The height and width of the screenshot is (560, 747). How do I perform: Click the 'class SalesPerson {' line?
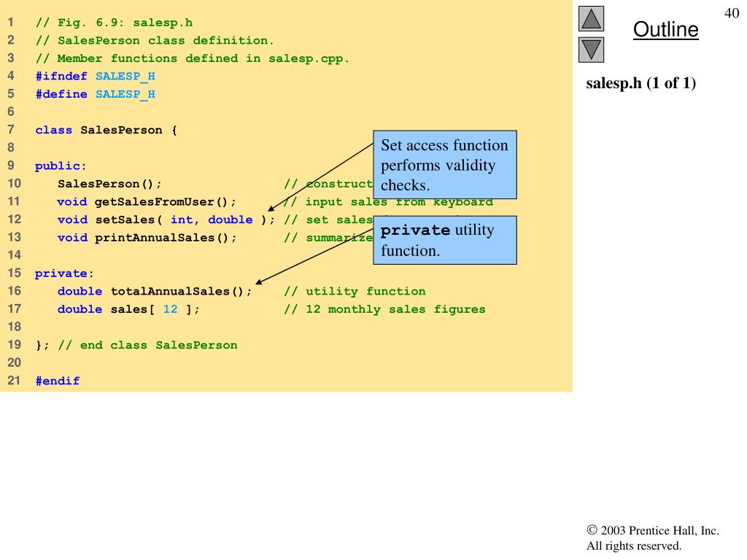pyautogui.click(x=107, y=130)
